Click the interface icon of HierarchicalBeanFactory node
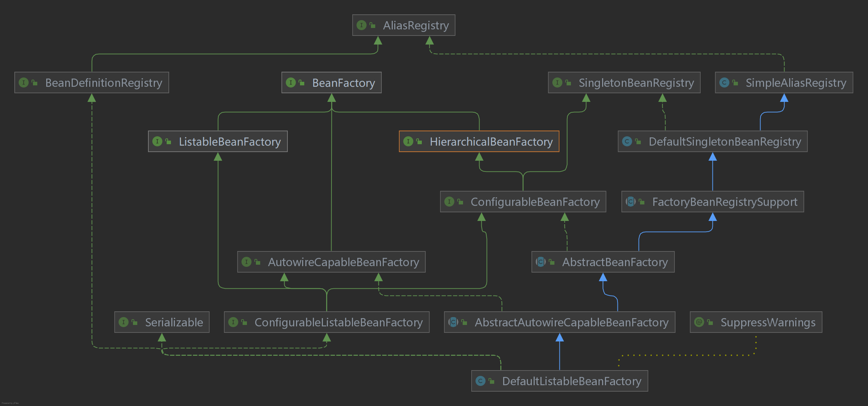 (408, 141)
